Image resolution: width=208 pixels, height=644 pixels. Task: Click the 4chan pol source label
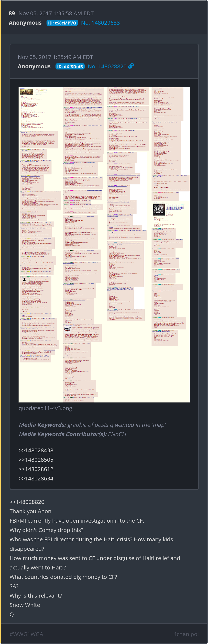[186, 634]
